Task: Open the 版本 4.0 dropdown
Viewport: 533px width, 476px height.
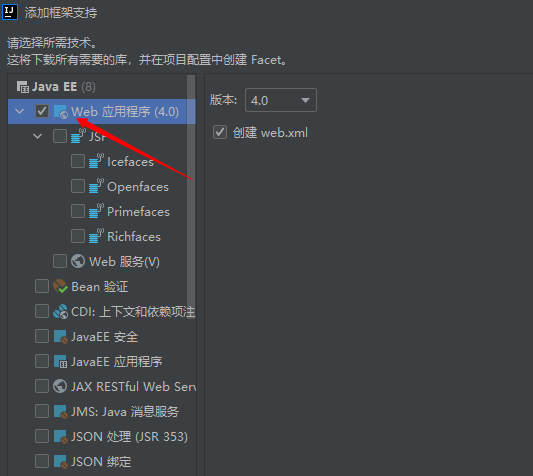Action: tap(281, 100)
